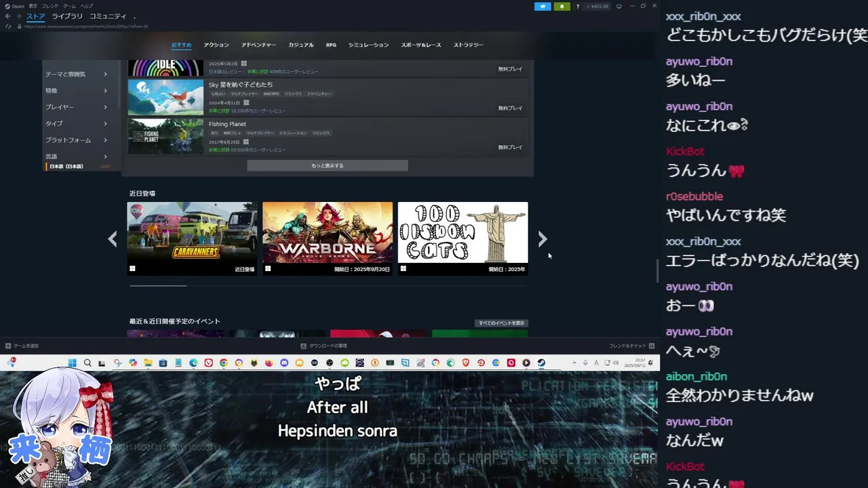This screenshot has height=488, width=868.
Task: Click the MMORPG tag on Sky
Action: click(271, 94)
